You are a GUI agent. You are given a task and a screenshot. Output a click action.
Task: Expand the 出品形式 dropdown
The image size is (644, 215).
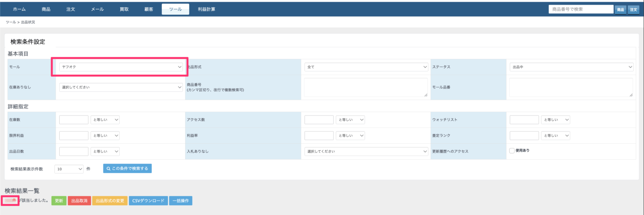[x=366, y=67]
